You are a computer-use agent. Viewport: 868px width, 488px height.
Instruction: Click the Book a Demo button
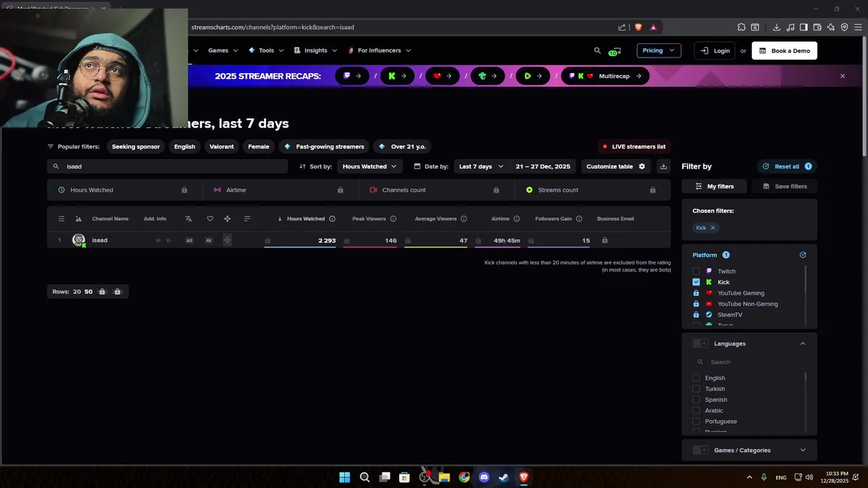pyautogui.click(x=784, y=51)
